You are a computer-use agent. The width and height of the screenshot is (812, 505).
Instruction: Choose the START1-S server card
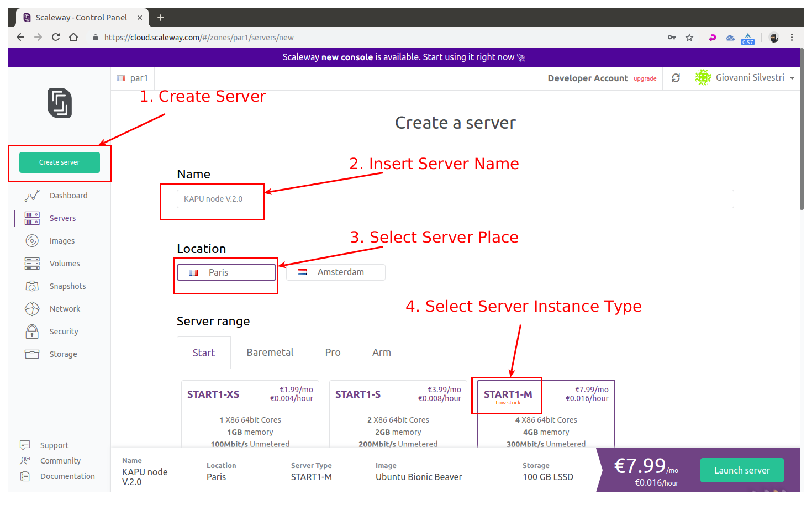click(398, 414)
